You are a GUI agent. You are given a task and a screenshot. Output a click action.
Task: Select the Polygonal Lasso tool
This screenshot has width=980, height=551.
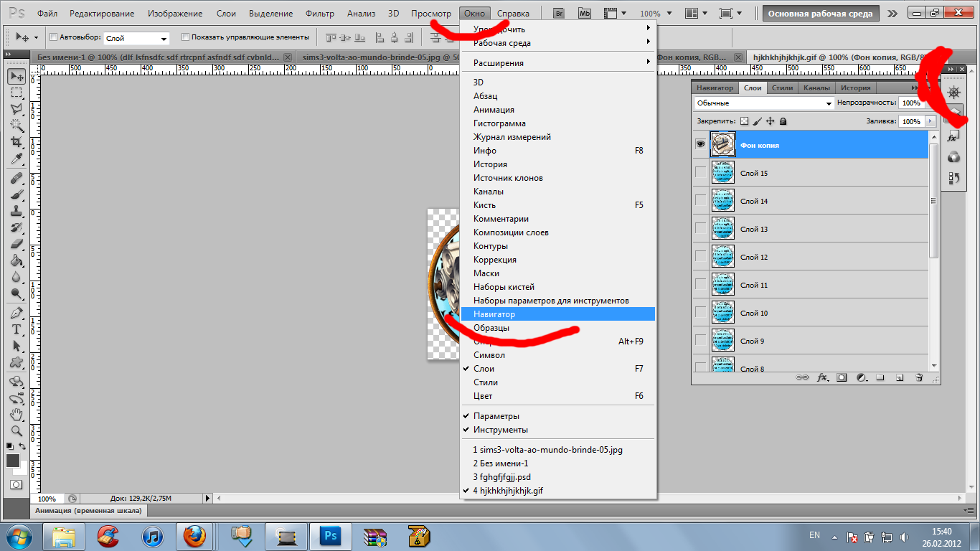17,109
